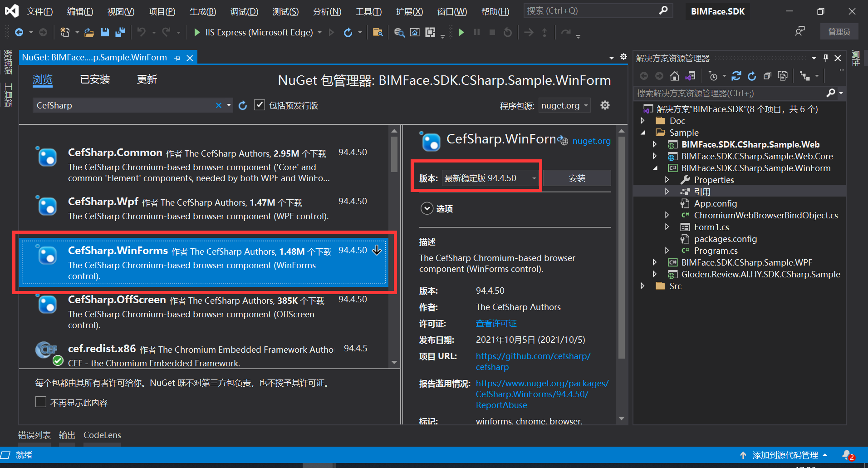The width and height of the screenshot is (868, 468).
Task: Start debugging with IIS Express play icon
Action: pos(197,32)
